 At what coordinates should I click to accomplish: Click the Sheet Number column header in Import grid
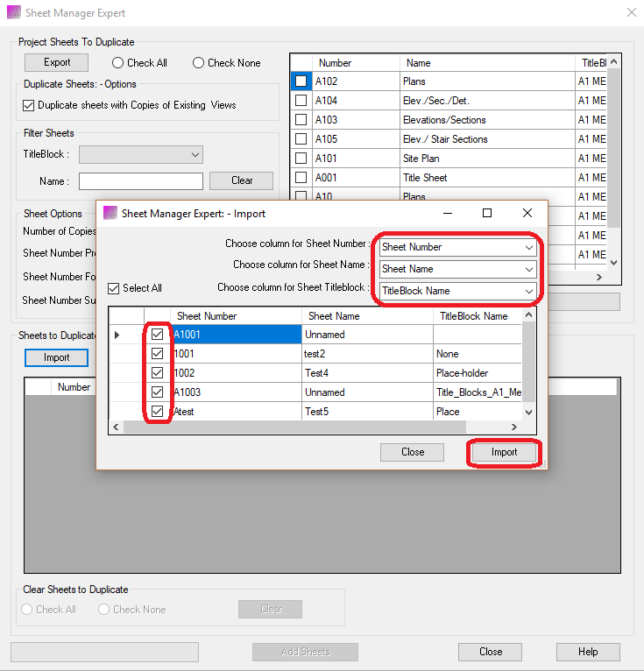click(x=237, y=316)
